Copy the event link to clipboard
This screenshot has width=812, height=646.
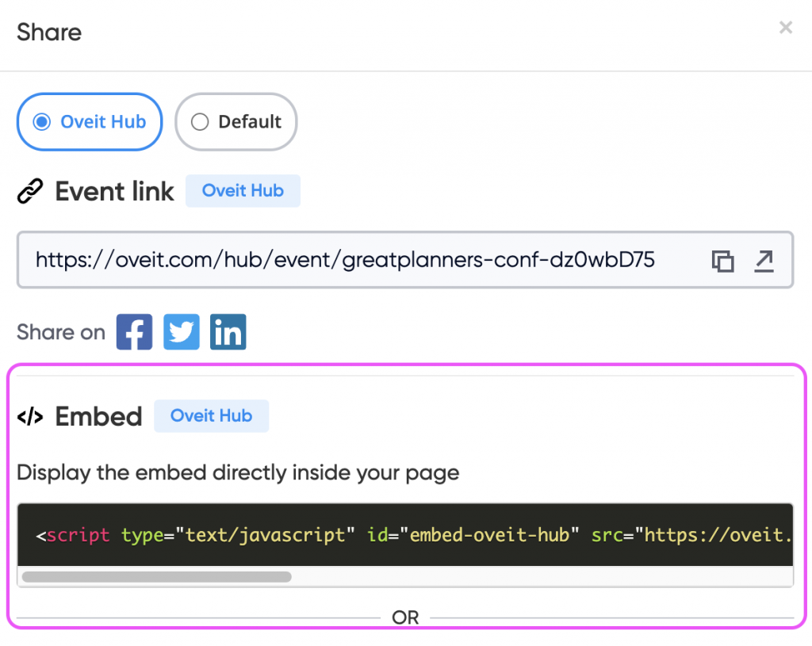(x=722, y=261)
